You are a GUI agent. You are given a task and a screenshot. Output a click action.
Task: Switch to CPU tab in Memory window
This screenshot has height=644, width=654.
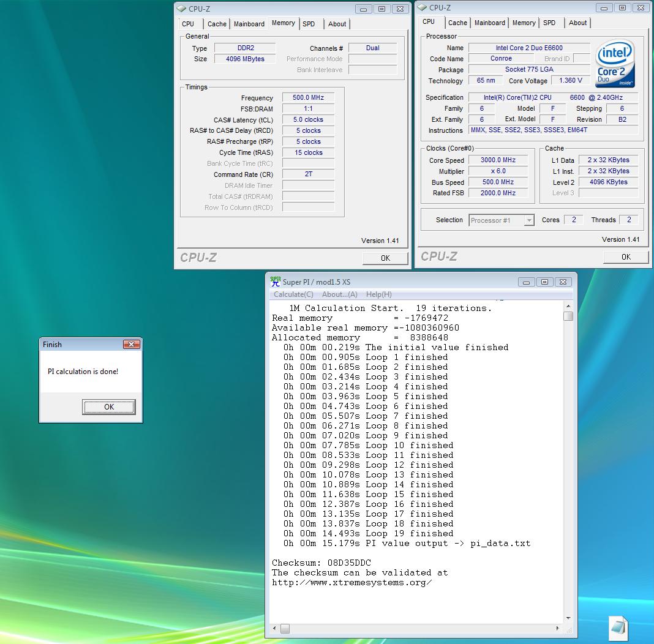coord(188,24)
